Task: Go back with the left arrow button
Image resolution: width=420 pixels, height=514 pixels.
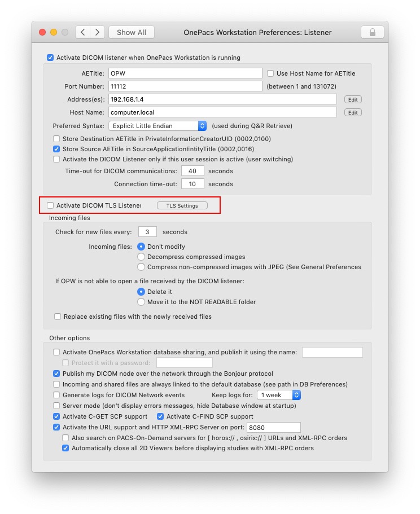Action: tap(83, 32)
